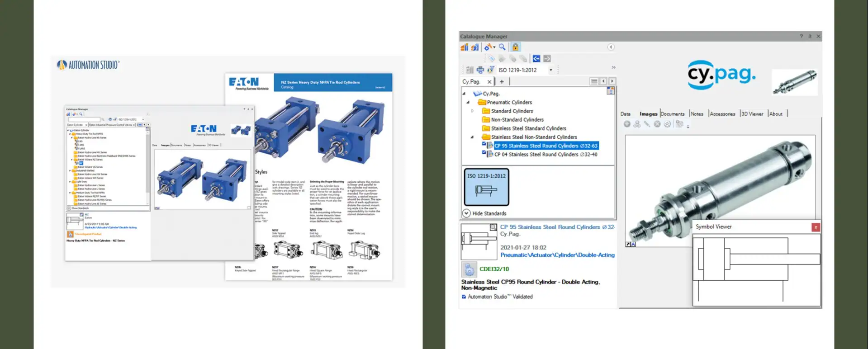
Task: Click Hide Standards chevron toggle
Action: [466, 213]
